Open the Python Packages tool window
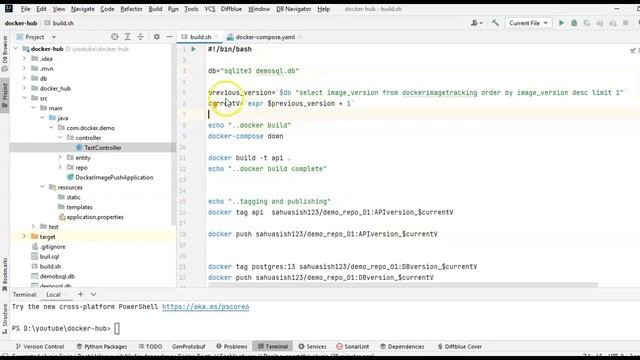This screenshot has width=640, height=360. click(x=102, y=347)
